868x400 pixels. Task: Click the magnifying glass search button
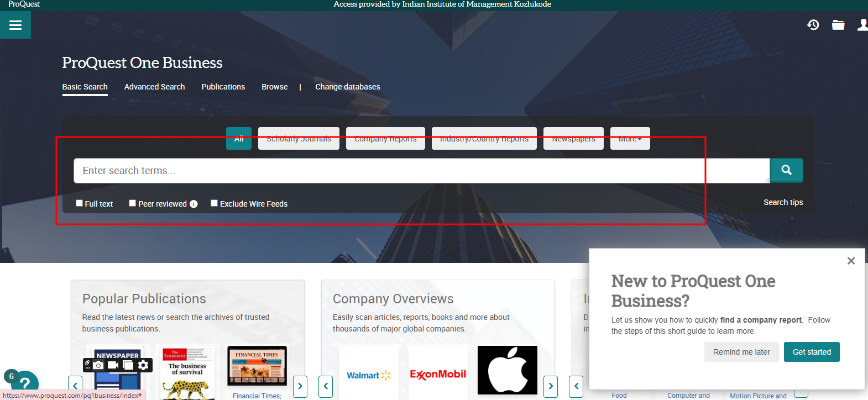coord(786,170)
